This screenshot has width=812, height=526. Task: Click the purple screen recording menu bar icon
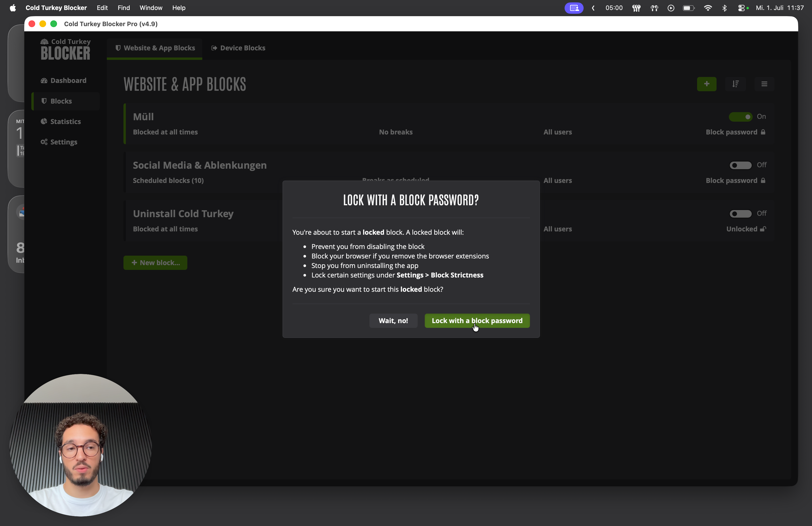(x=574, y=8)
